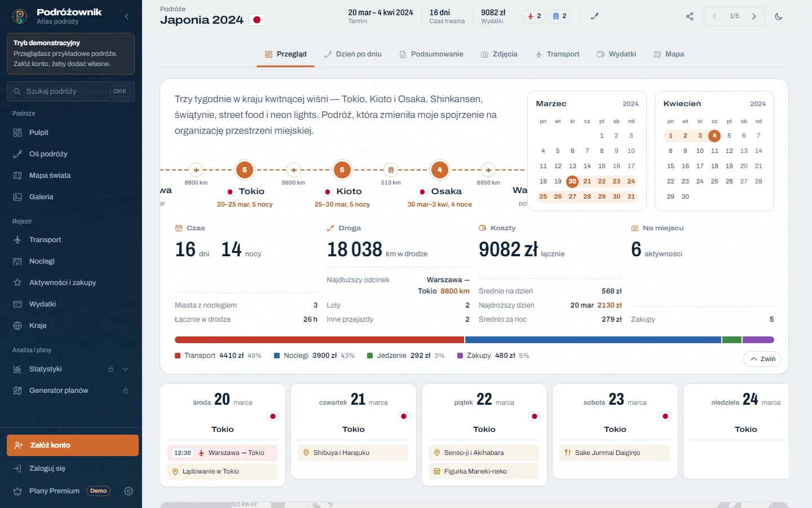Open the Warszawa → Tokio flight entry
812x508 pixels.
[x=223, y=453]
